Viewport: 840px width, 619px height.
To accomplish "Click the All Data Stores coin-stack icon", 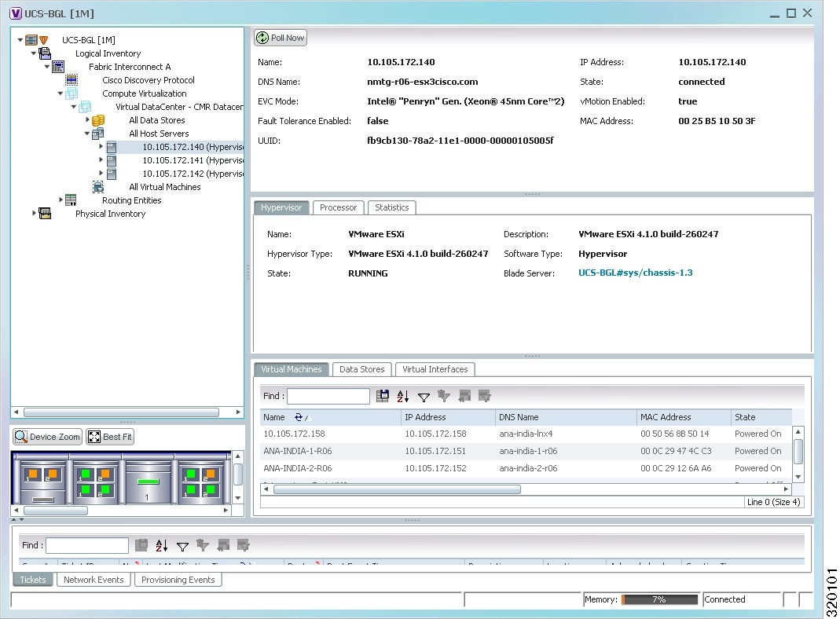I will (98, 120).
